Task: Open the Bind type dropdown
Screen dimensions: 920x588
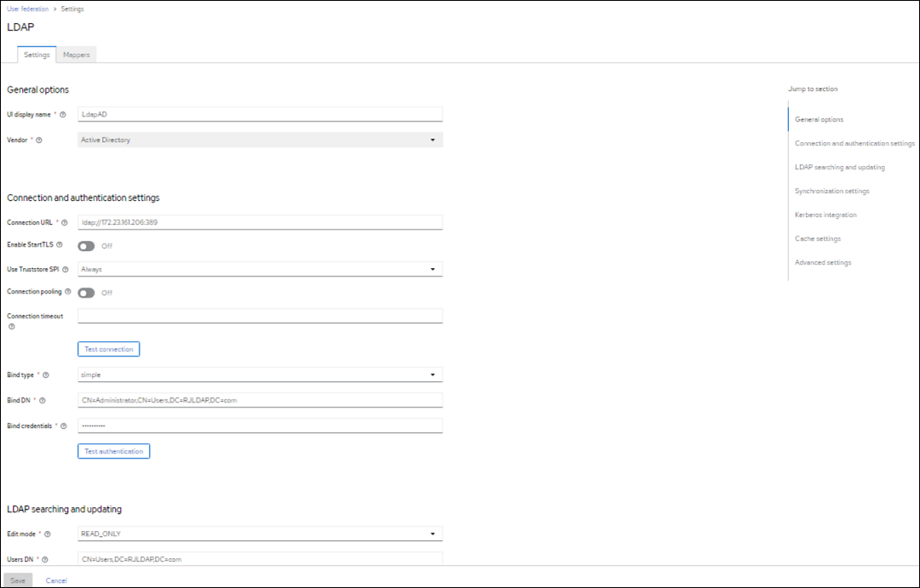Action: pyautogui.click(x=260, y=374)
